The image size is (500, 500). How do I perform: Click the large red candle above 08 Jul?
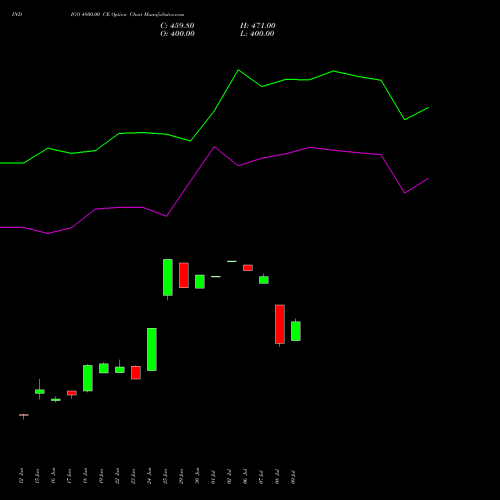tap(280, 324)
